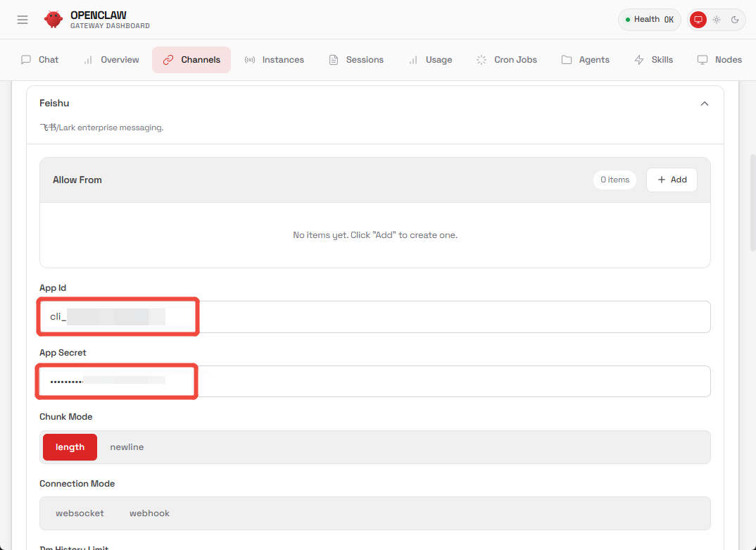
Task: Select newline chunk mode
Action: click(127, 447)
